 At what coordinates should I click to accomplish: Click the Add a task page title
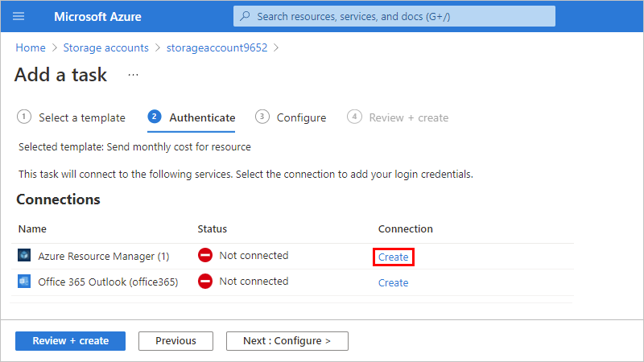tap(61, 75)
